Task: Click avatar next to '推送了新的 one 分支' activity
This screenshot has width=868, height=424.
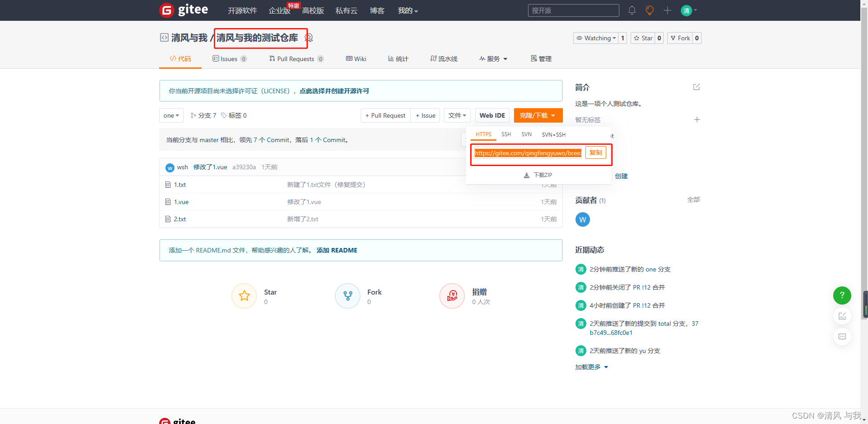Action: tap(580, 269)
